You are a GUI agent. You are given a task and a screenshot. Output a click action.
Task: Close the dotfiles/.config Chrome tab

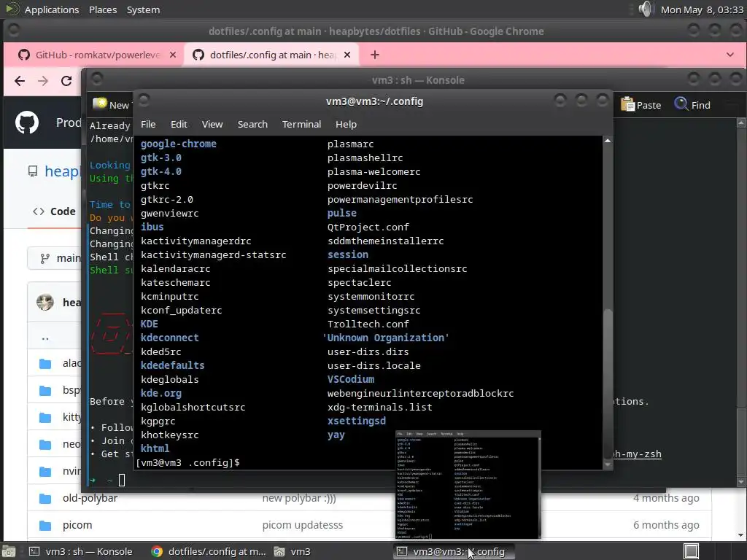click(x=347, y=55)
